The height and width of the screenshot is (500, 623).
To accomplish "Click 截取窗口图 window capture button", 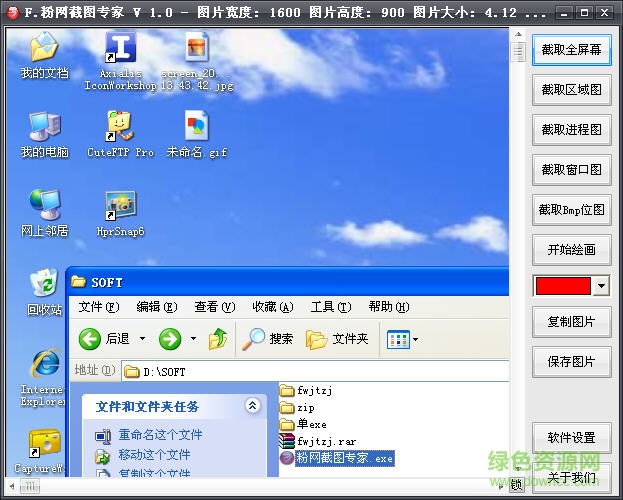I will click(571, 170).
